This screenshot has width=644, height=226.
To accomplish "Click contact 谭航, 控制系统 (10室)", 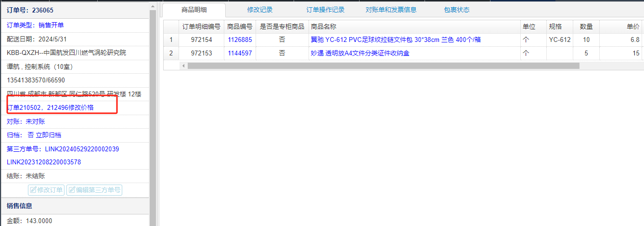I will point(40,66).
